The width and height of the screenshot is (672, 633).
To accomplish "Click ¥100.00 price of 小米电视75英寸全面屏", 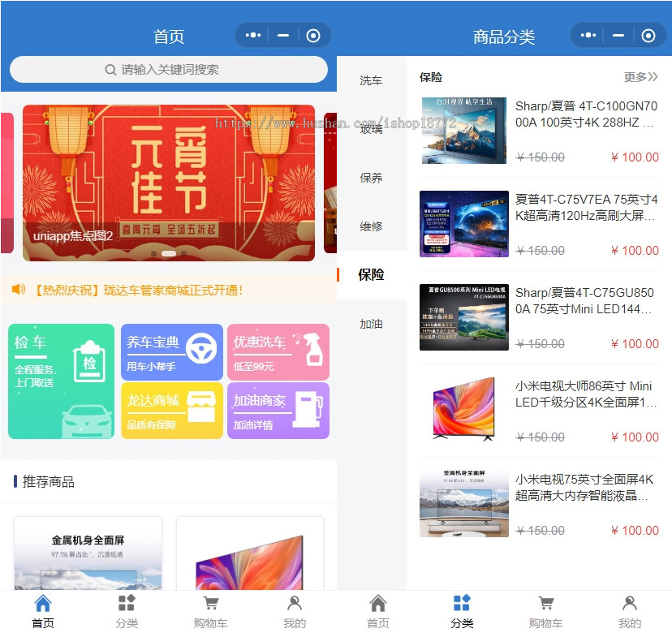I will pyautogui.click(x=635, y=531).
